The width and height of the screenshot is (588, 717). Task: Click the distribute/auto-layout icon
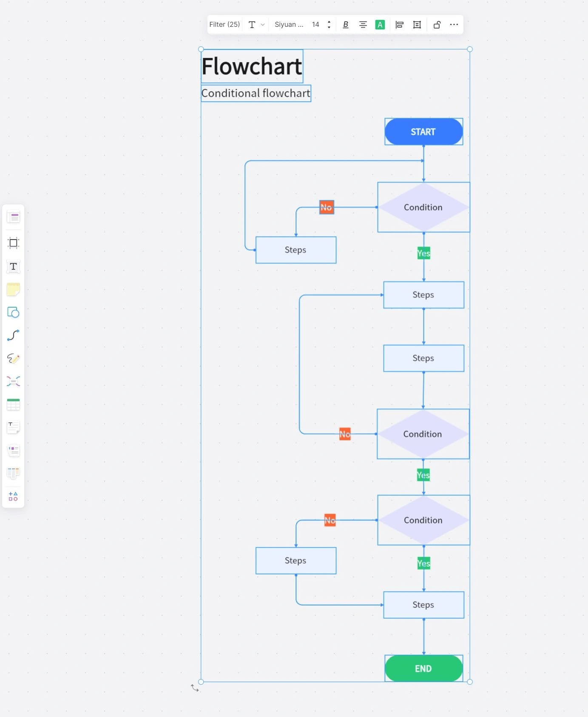(x=417, y=25)
